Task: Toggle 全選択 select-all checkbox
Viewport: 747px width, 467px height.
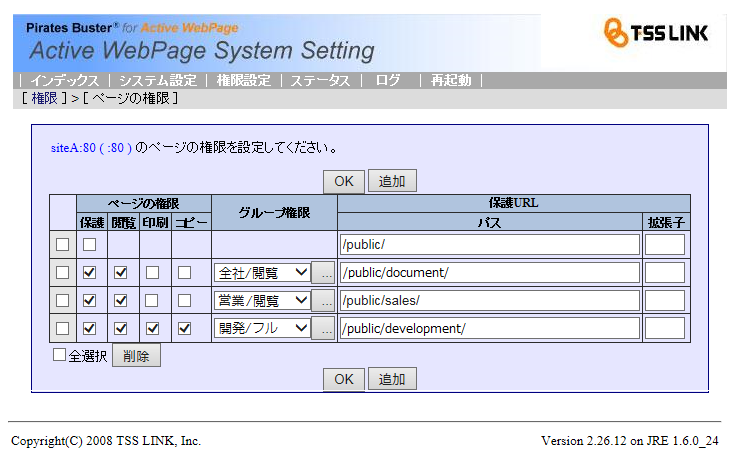Action: click(59, 355)
